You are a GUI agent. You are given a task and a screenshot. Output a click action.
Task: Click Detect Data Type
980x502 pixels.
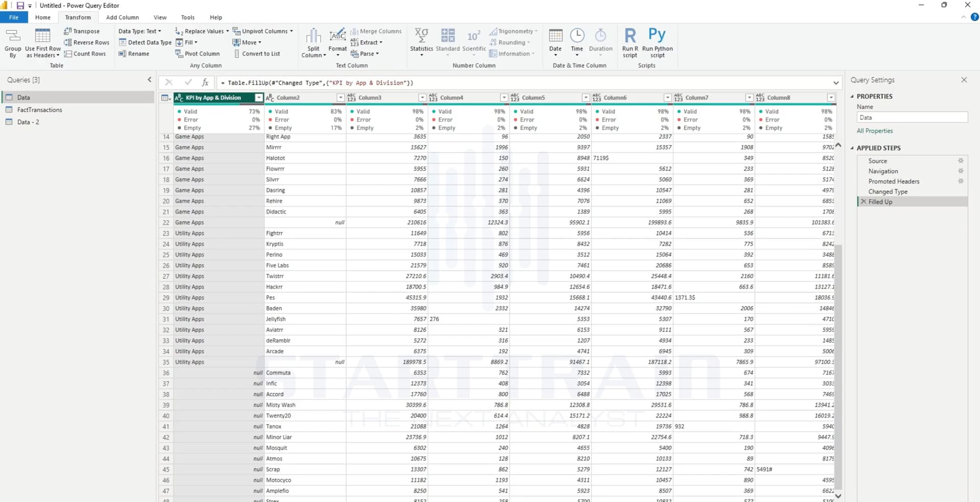point(145,42)
